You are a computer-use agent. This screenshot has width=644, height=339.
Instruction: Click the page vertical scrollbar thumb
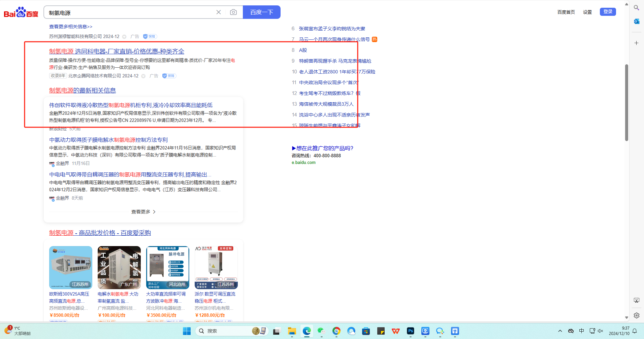coord(626,102)
